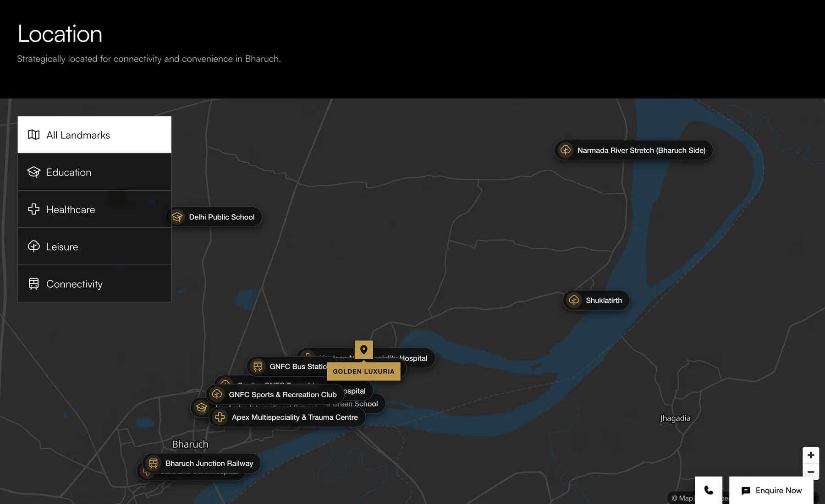
Task: Select the Shuklatirth landmark marker
Action: pyautogui.click(x=596, y=301)
